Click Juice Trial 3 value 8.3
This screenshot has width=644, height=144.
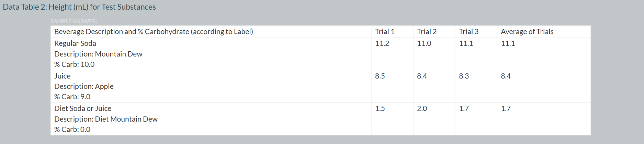[x=464, y=76]
